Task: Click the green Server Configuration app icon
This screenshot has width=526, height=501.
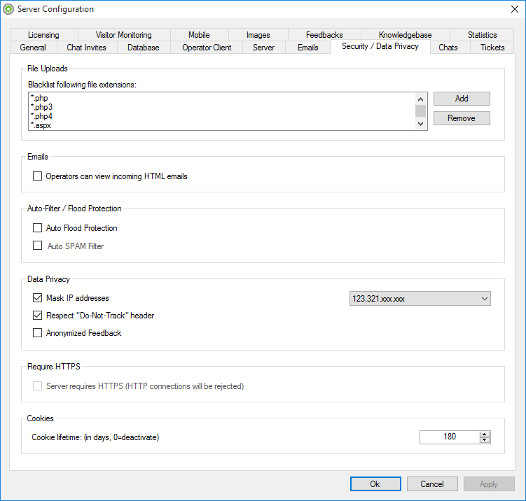Action: (x=8, y=9)
